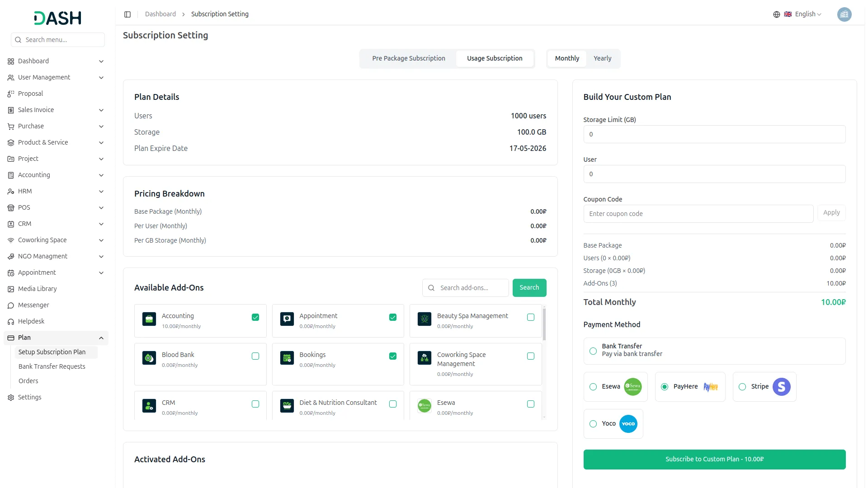This screenshot has width=868, height=488.
Task: Click the Bookings add-on icon
Action: 287,358
